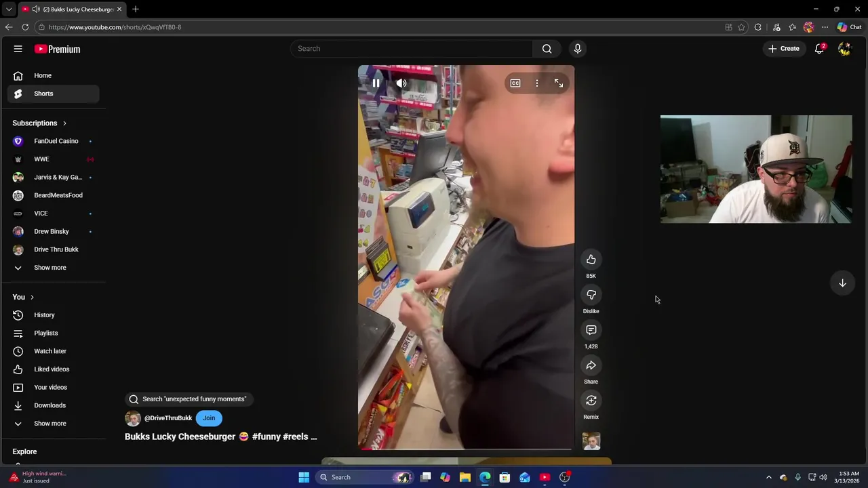Open the Windows Start menu

(304, 477)
